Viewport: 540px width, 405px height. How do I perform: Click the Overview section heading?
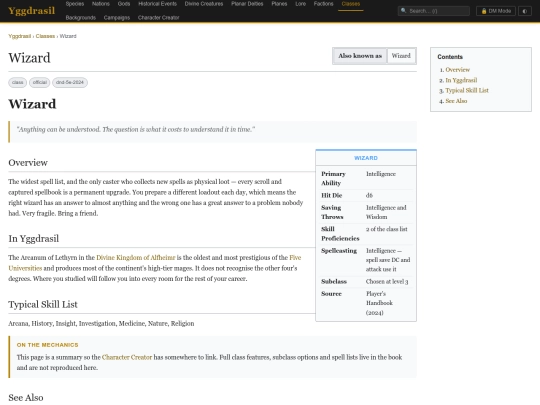[x=28, y=163]
